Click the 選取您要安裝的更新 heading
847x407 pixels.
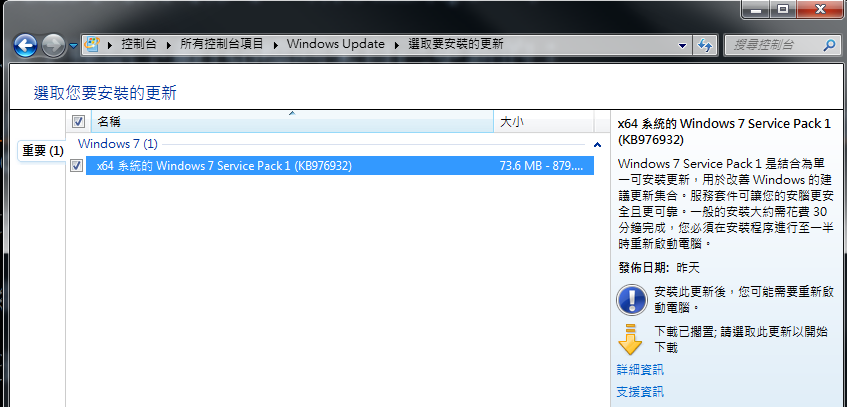(x=105, y=93)
